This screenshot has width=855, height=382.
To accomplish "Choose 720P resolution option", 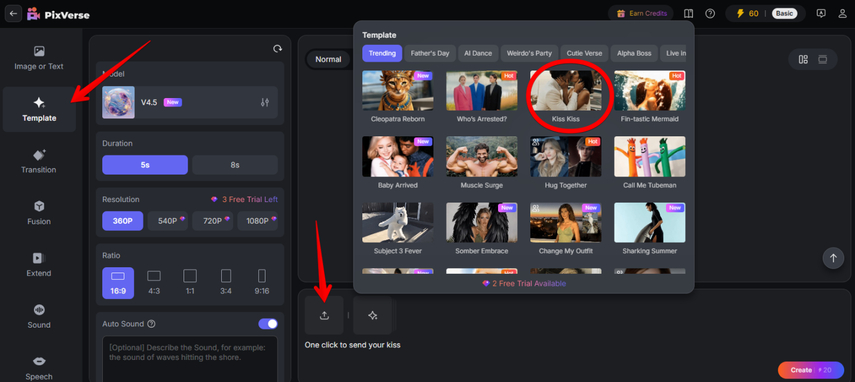I will 213,221.
